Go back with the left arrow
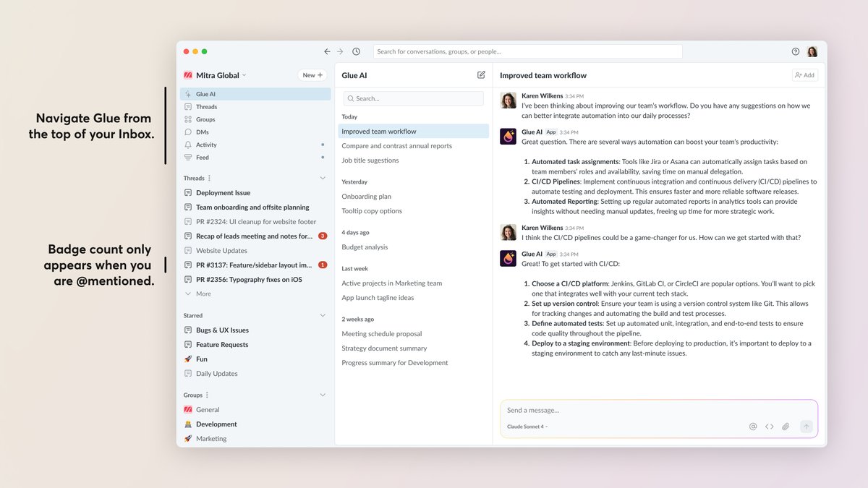The height and width of the screenshot is (488, 868). (x=327, y=51)
